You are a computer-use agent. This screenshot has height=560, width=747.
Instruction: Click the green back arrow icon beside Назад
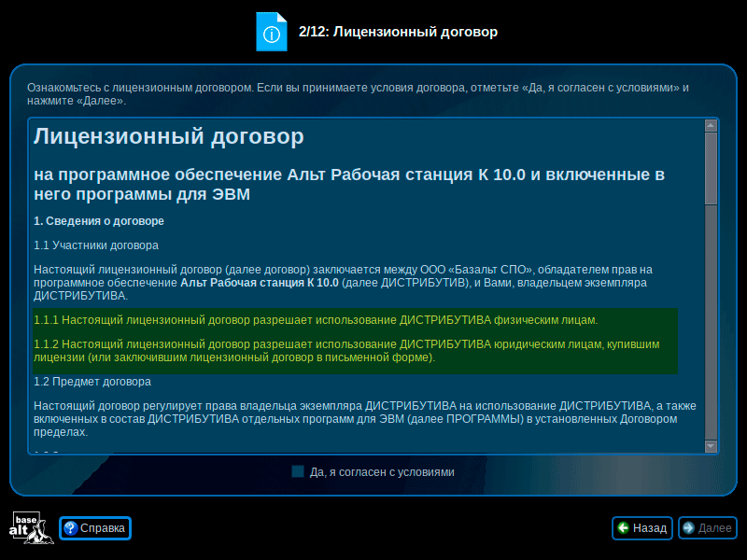[x=623, y=528]
